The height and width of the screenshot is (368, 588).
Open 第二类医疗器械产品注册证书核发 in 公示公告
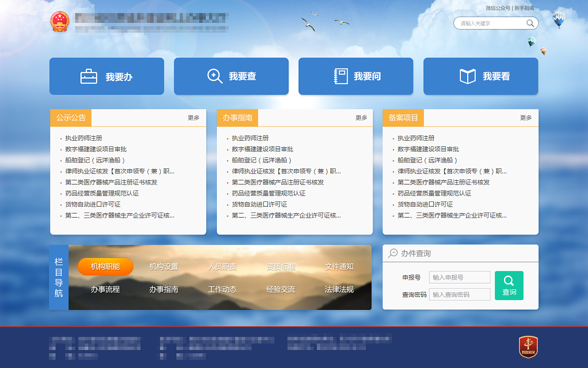(111, 182)
